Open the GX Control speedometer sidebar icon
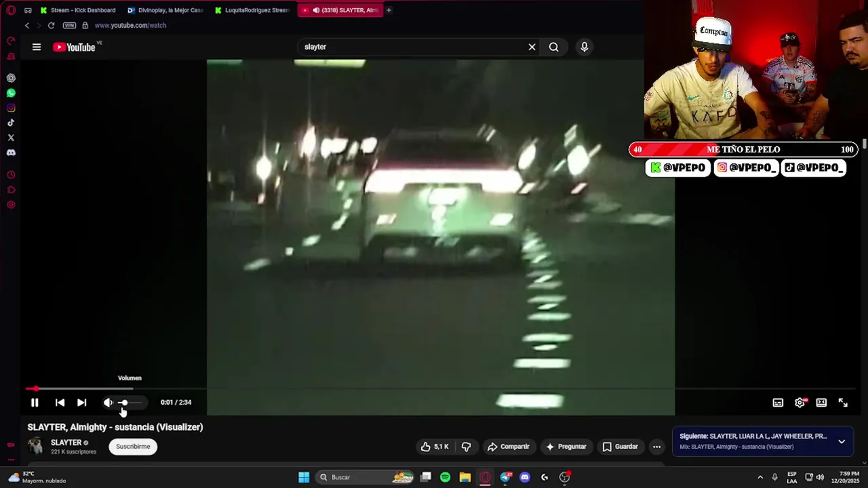The height and width of the screenshot is (488, 868). point(11,41)
